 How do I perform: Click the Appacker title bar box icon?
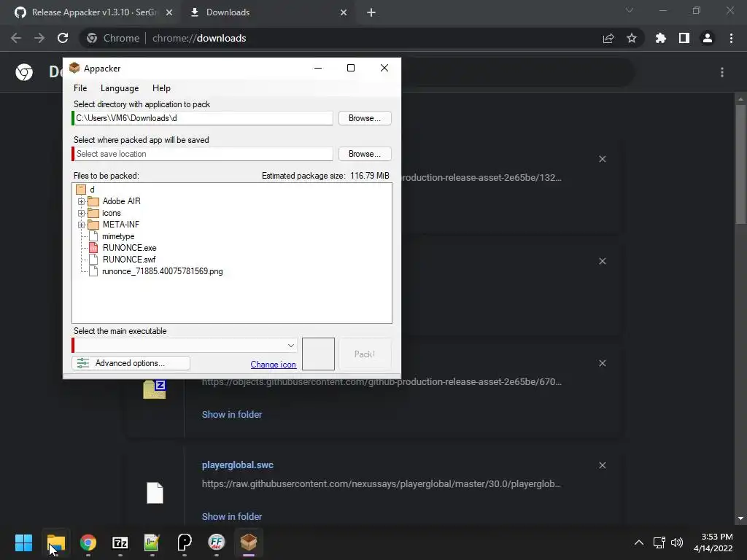(74, 68)
